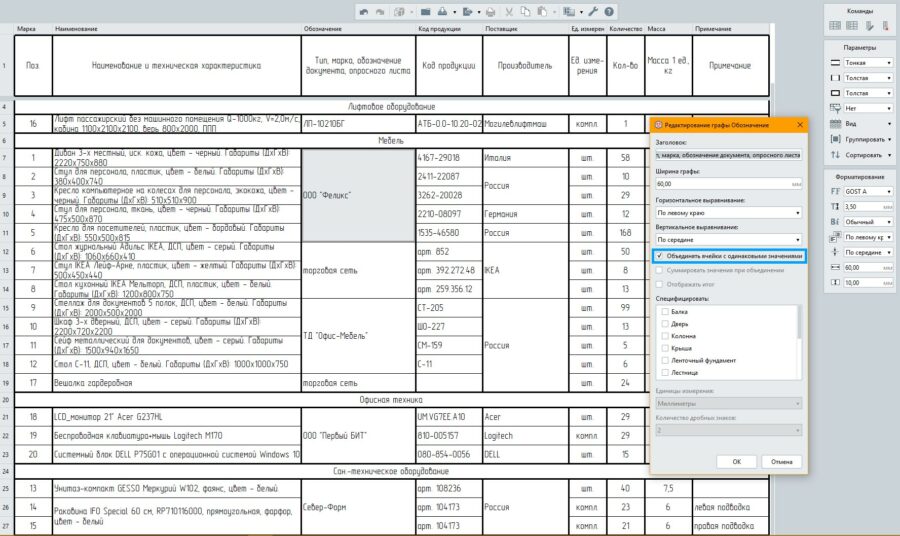900x536 pixels.
Task: Expand the Вид dropdown
Action: [x=889, y=124]
